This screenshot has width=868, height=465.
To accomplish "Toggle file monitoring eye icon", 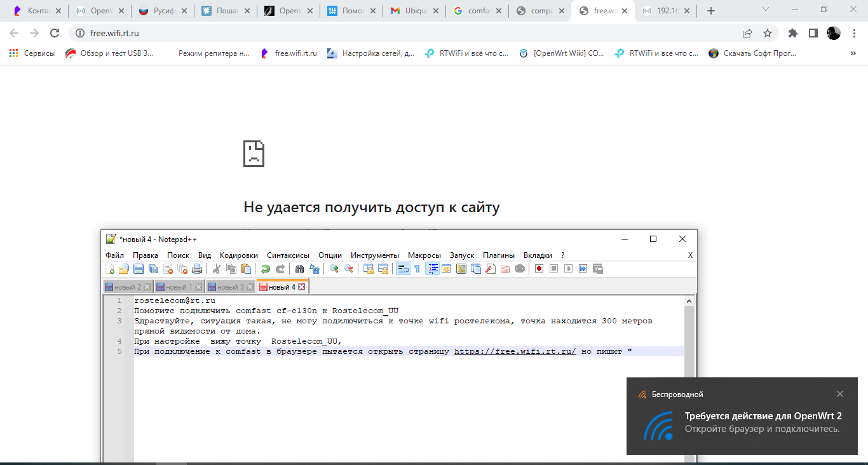I will coord(520,269).
